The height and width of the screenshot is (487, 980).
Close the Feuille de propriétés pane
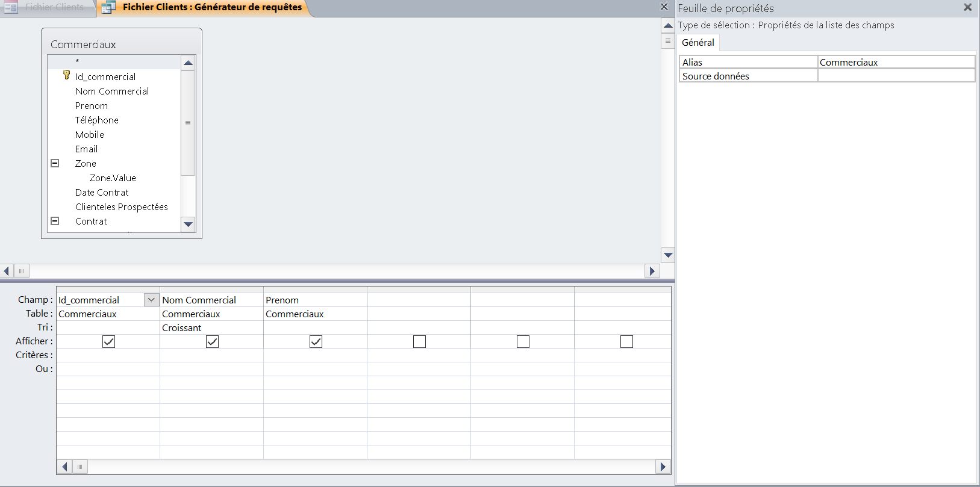[967, 7]
